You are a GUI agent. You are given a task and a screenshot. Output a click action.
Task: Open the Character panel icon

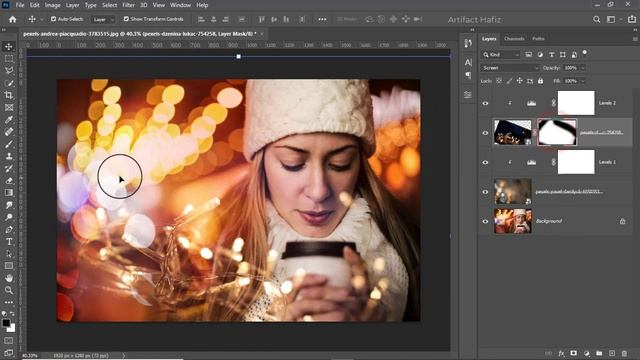pos(468,62)
